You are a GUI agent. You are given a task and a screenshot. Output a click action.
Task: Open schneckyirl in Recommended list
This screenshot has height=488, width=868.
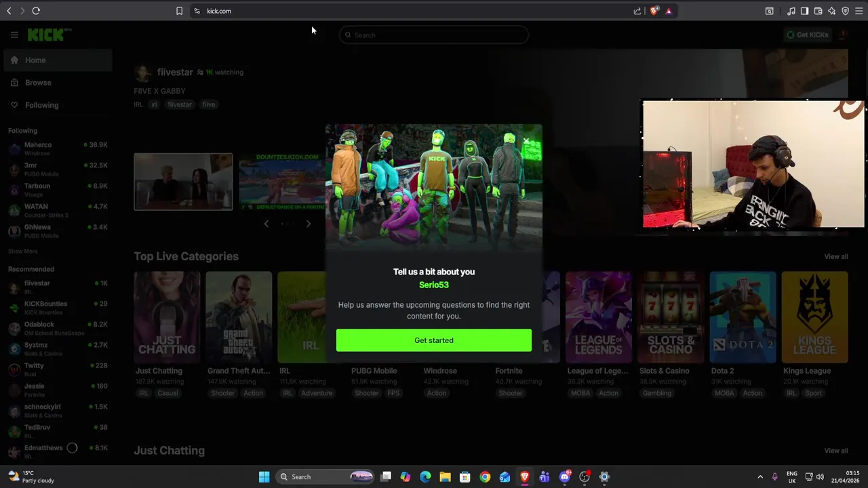pyautogui.click(x=58, y=410)
